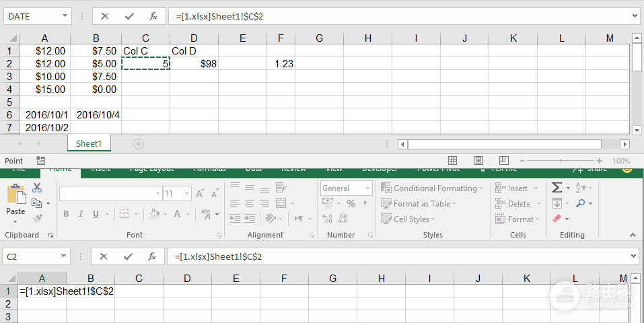This screenshot has height=323, width=644.
Task: Toggle Bold formatting
Action: (66, 214)
